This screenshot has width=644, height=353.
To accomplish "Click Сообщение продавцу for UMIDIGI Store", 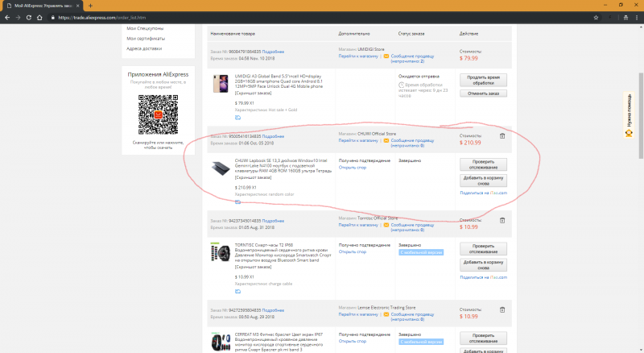I will (x=412, y=56).
